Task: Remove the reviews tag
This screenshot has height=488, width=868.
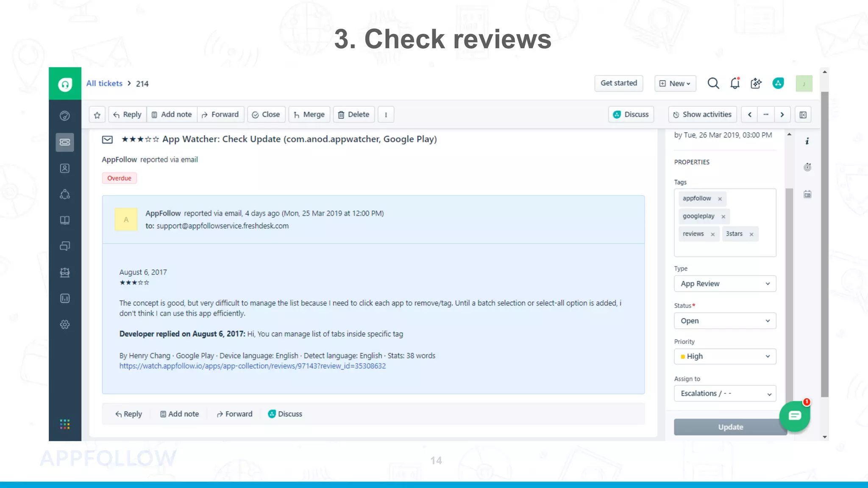Action: [712, 234]
